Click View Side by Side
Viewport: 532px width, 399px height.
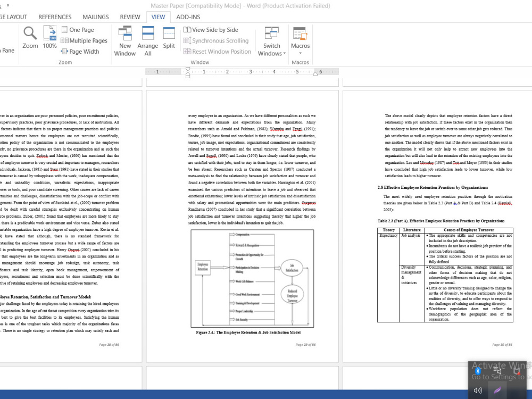pyautogui.click(x=211, y=30)
